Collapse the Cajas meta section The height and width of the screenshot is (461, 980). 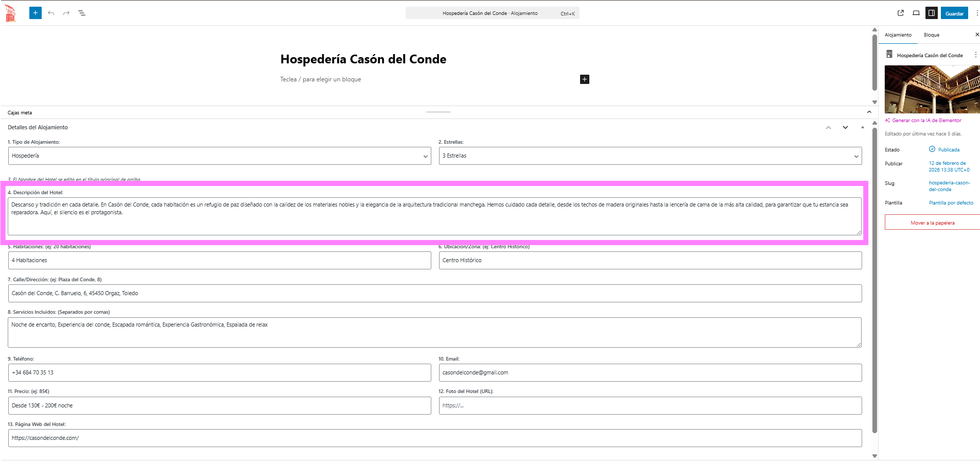pyautogui.click(x=869, y=112)
